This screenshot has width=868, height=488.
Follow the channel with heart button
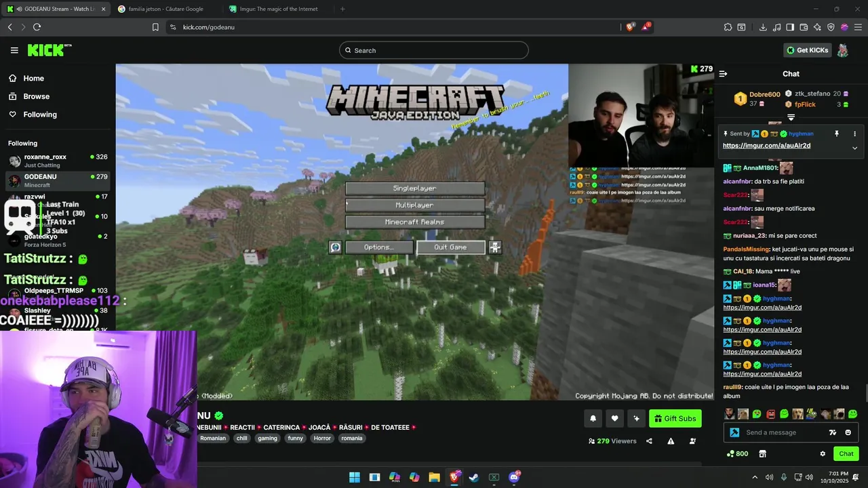point(614,419)
